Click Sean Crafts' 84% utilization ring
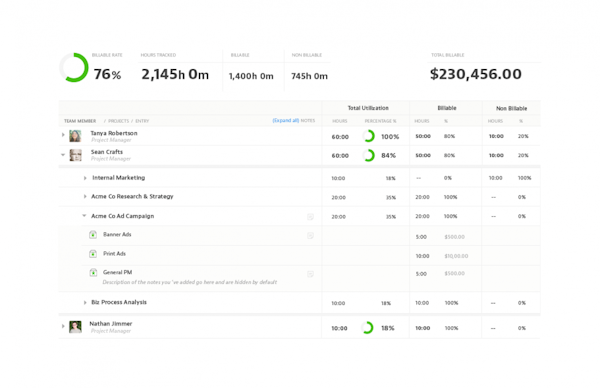Viewport: 600px width, 388px height. tap(368, 155)
